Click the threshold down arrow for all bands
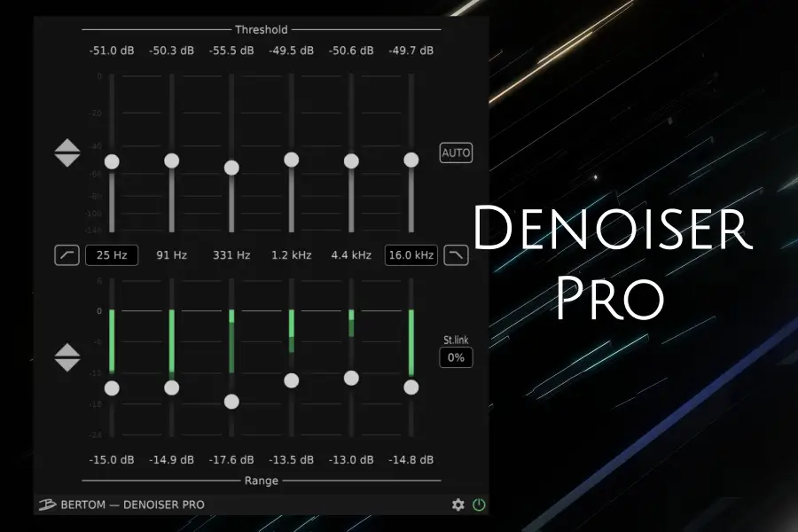The height and width of the screenshot is (532, 798). coord(67,160)
